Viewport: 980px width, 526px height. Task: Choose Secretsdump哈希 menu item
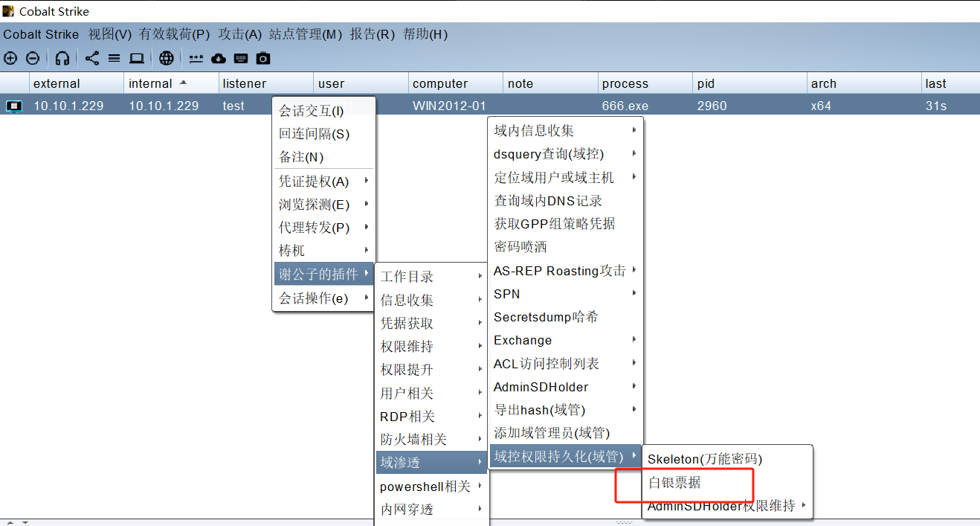pyautogui.click(x=566, y=317)
